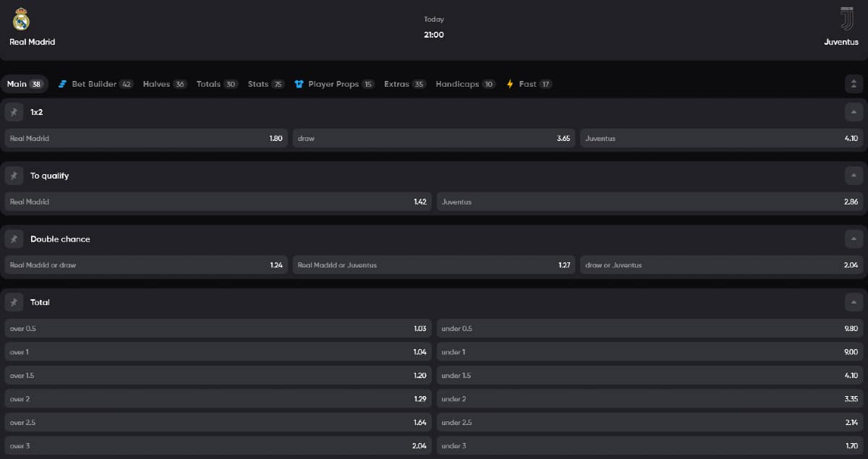Collapse the Total section
This screenshot has width=868, height=459.
click(x=854, y=302)
